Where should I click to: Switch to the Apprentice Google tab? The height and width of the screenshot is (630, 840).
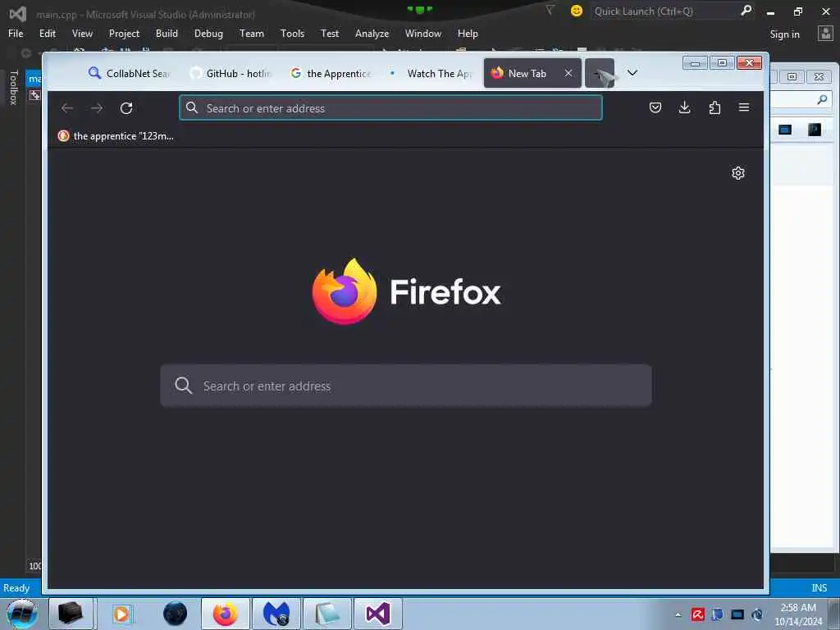coord(331,73)
